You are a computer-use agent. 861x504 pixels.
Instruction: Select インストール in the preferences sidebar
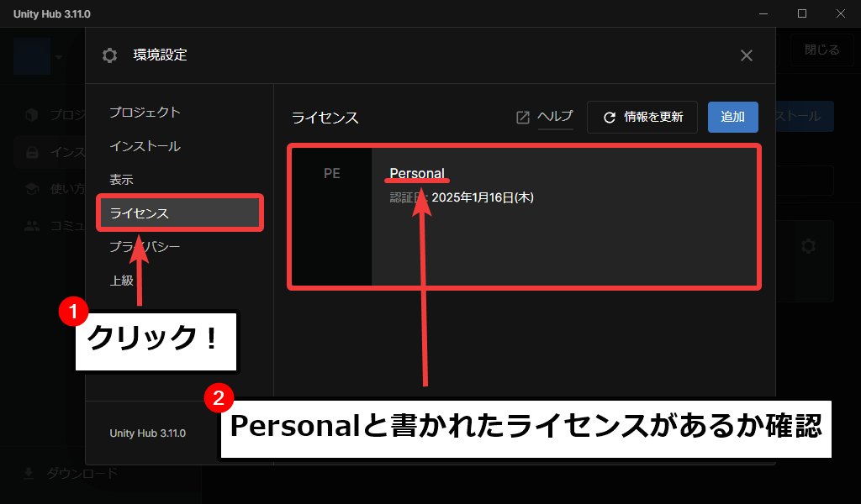click(x=145, y=146)
